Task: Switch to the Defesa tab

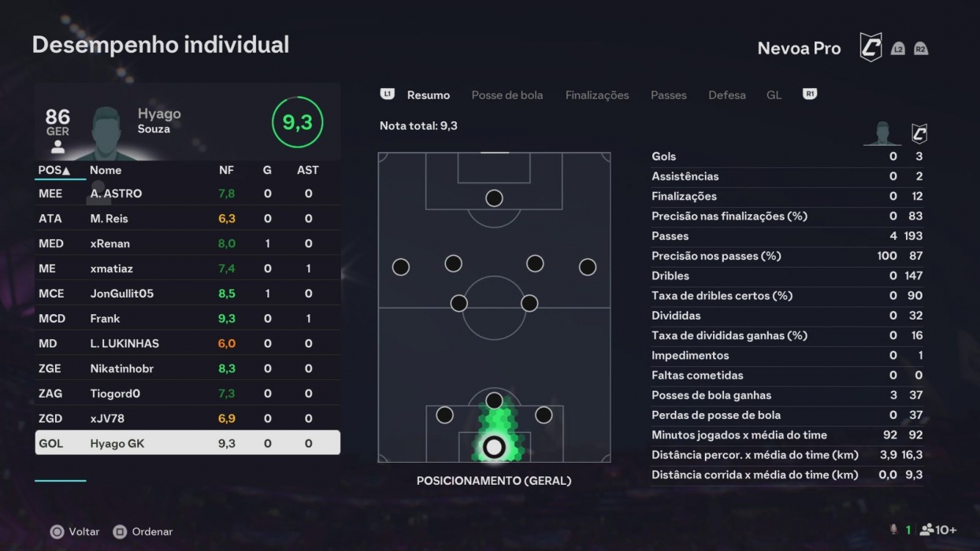Action: tap(727, 94)
